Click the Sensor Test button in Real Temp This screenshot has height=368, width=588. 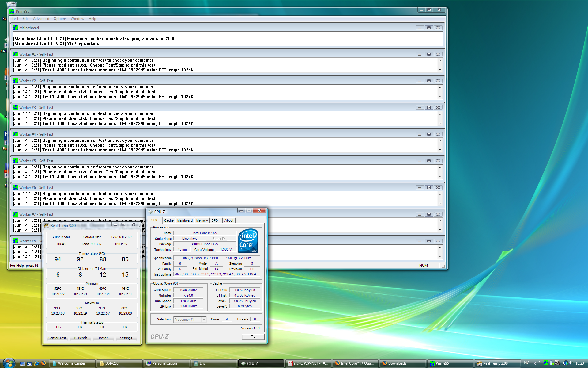tap(57, 338)
